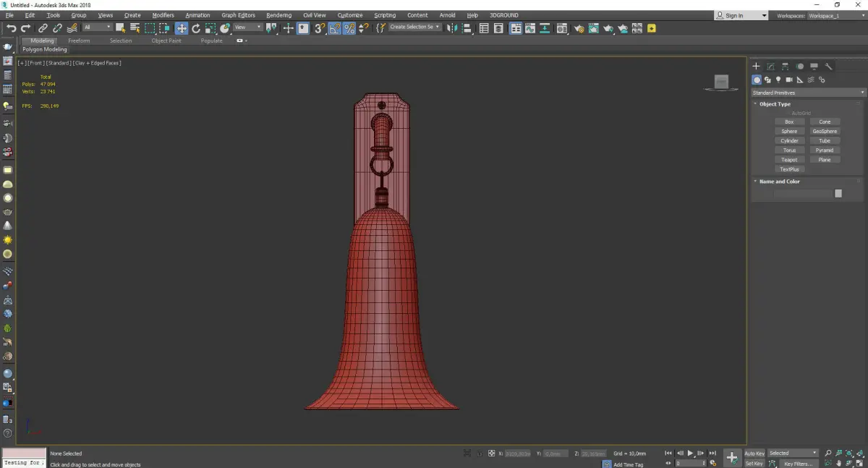Open the Graph Editors menu
Image resolution: width=868 pixels, height=468 pixels.
point(238,15)
